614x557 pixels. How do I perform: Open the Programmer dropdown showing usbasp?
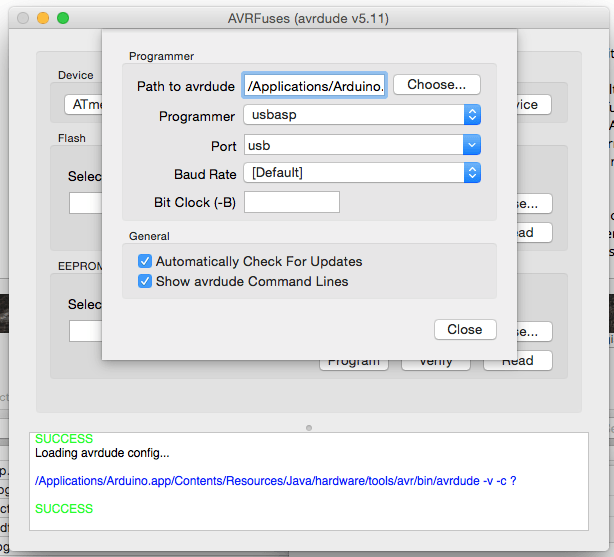[x=362, y=115]
